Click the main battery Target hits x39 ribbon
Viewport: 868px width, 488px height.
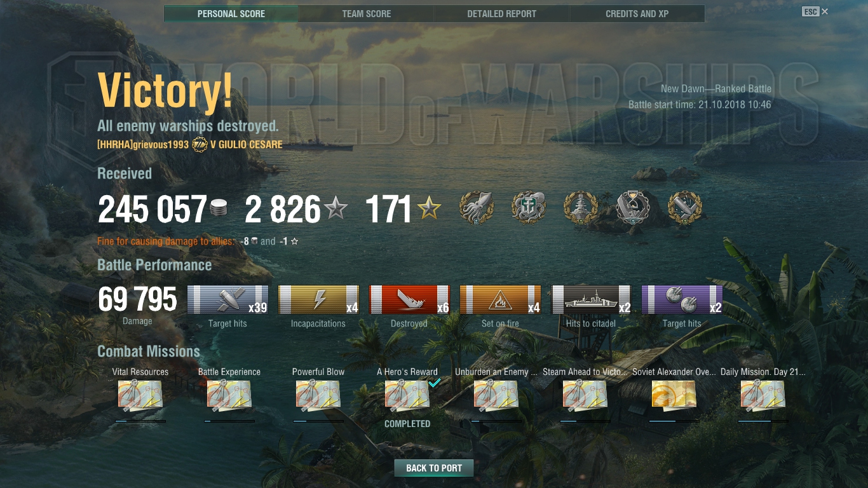tap(227, 300)
